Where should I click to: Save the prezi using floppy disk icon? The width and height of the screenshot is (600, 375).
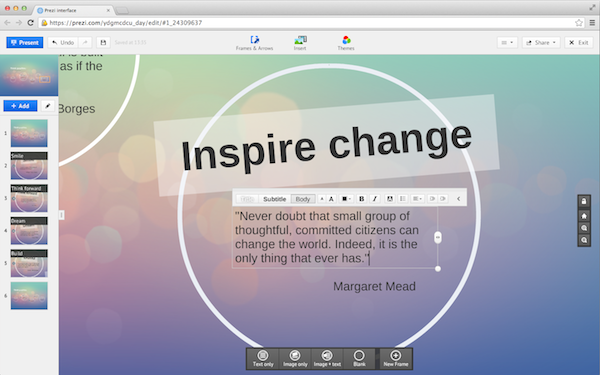103,42
